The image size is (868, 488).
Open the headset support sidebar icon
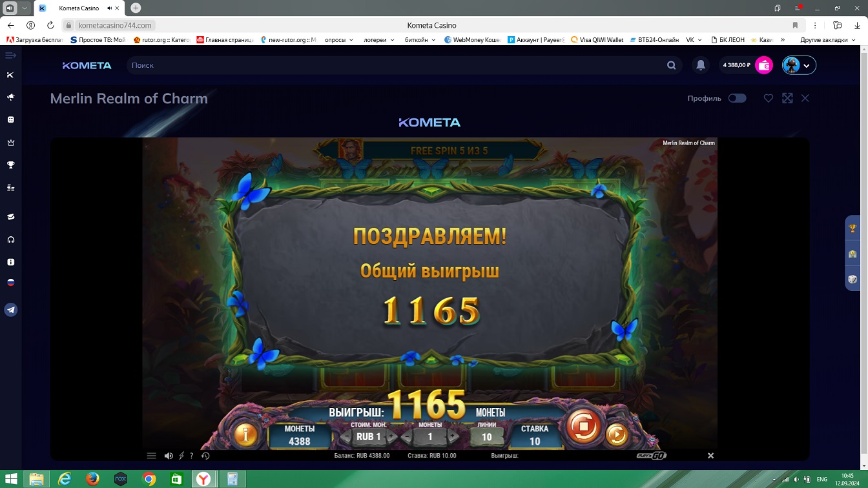pos(10,239)
